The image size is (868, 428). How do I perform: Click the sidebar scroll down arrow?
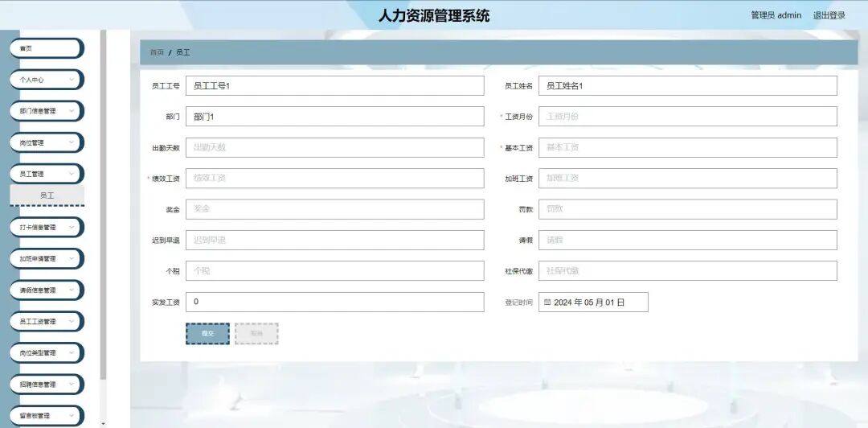tap(103, 424)
